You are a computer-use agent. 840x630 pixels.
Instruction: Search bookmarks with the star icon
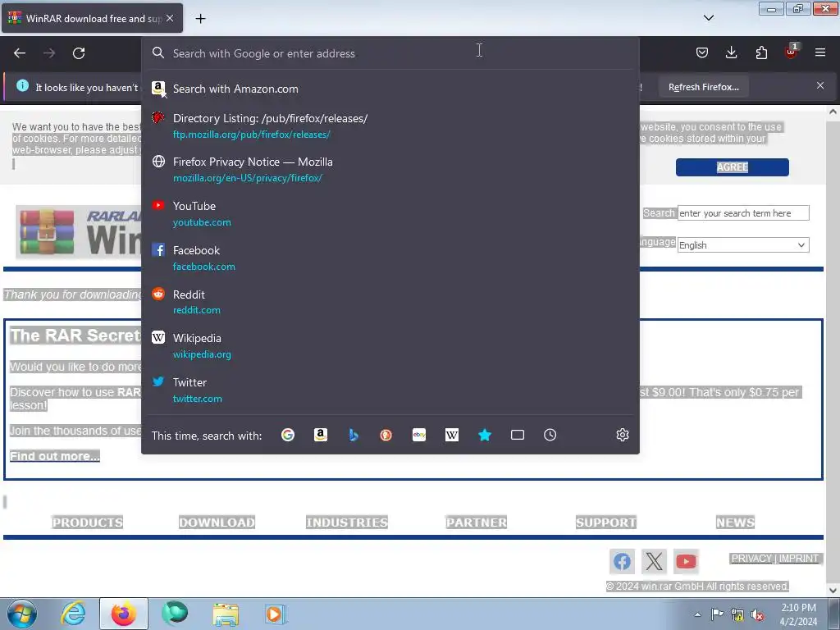485,435
